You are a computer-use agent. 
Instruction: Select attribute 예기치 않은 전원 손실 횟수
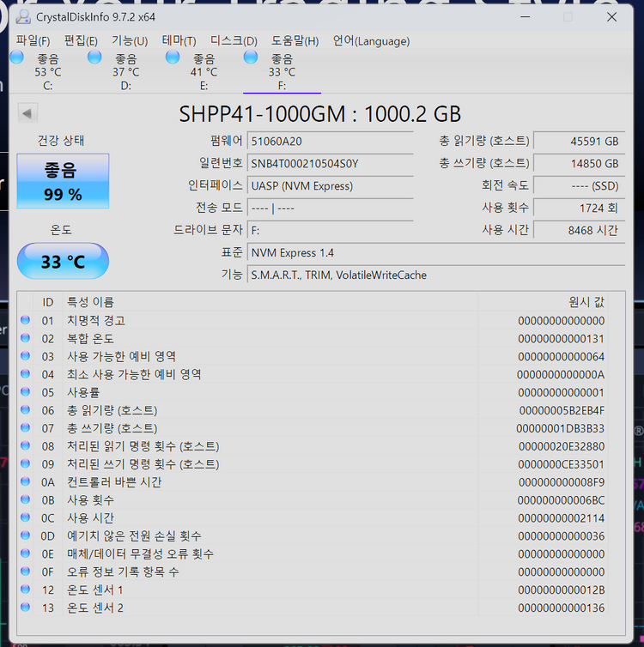134,536
